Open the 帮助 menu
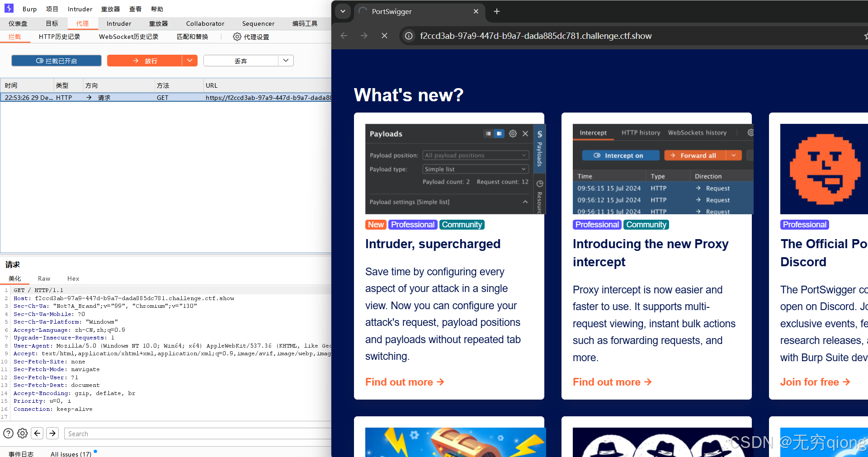The image size is (868, 457). pyautogui.click(x=157, y=9)
